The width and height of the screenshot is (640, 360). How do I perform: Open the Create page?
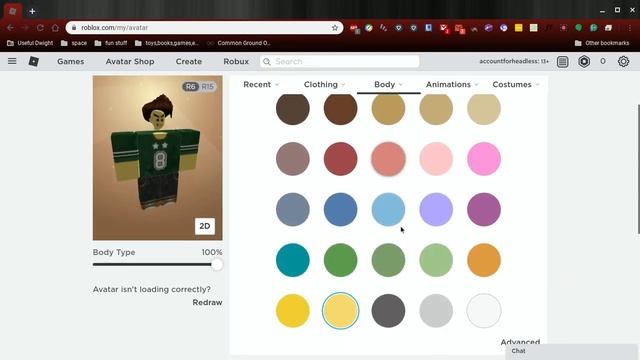[189, 62]
